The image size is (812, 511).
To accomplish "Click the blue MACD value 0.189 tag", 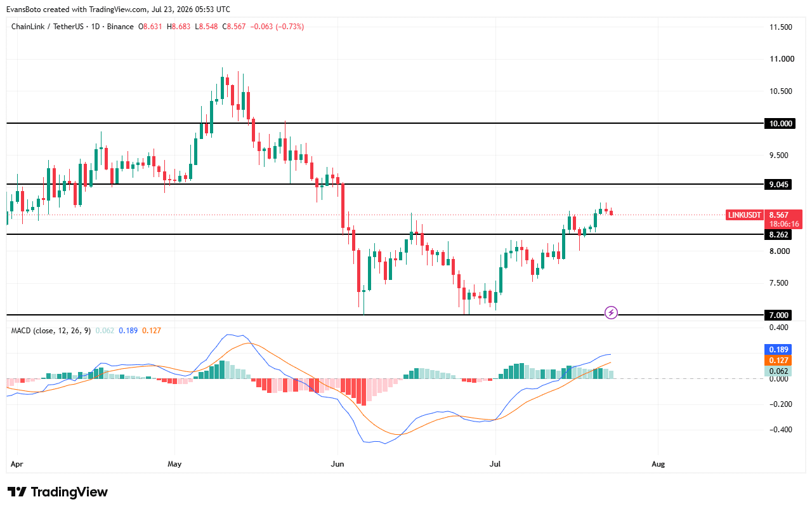I will 778,349.
